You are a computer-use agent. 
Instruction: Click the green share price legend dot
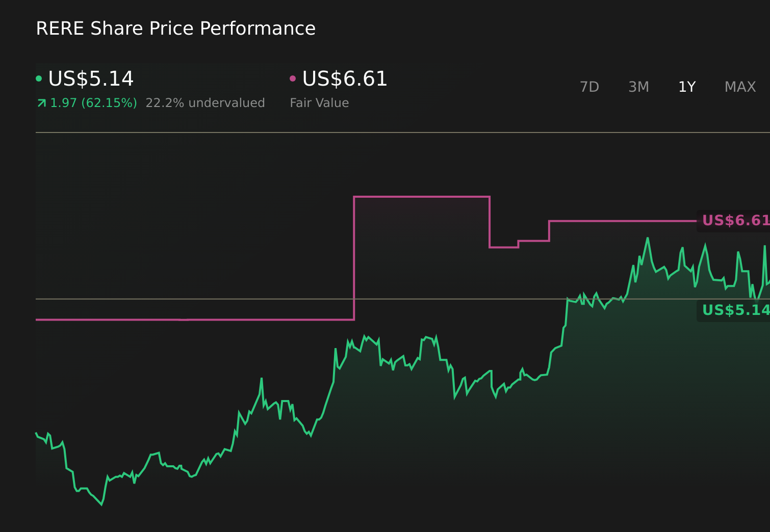(39, 78)
